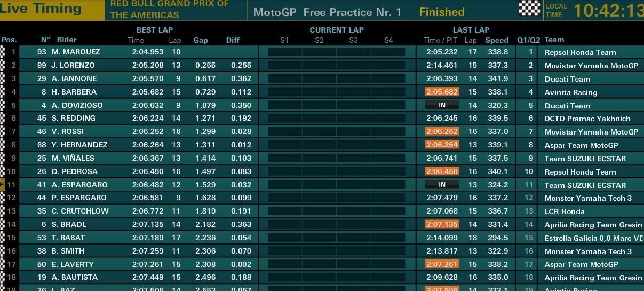Click the Red Bull Grand Prix of the Americas title
The width and height of the screenshot is (644, 291).
(x=170, y=9)
